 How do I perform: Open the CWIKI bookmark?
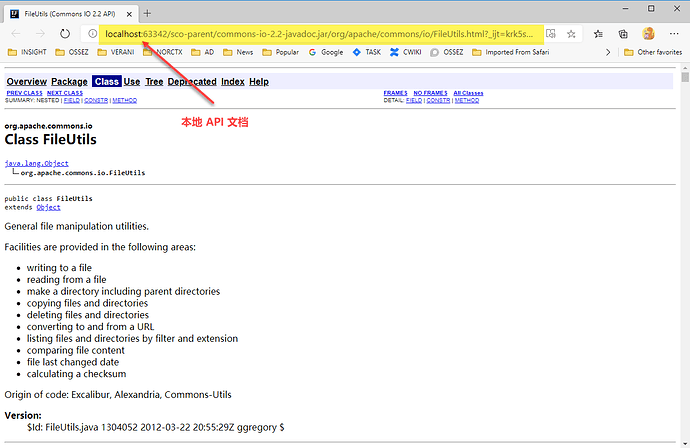(x=405, y=52)
